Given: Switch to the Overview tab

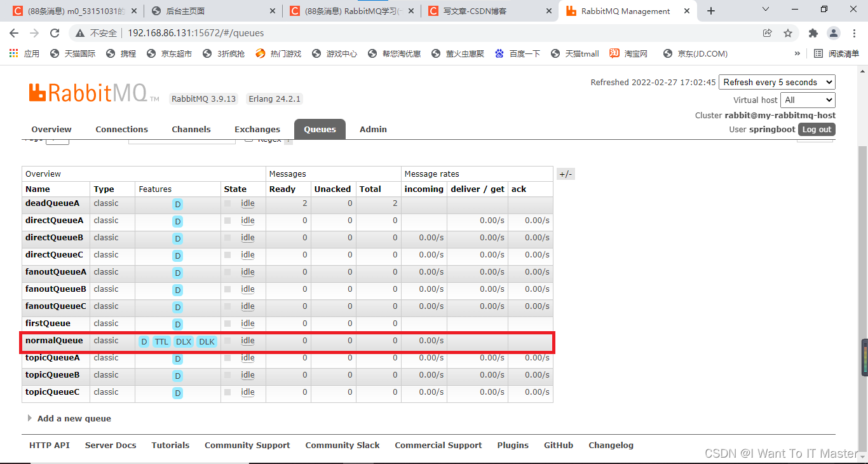Looking at the screenshot, I should pyautogui.click(x=51, y=129).
